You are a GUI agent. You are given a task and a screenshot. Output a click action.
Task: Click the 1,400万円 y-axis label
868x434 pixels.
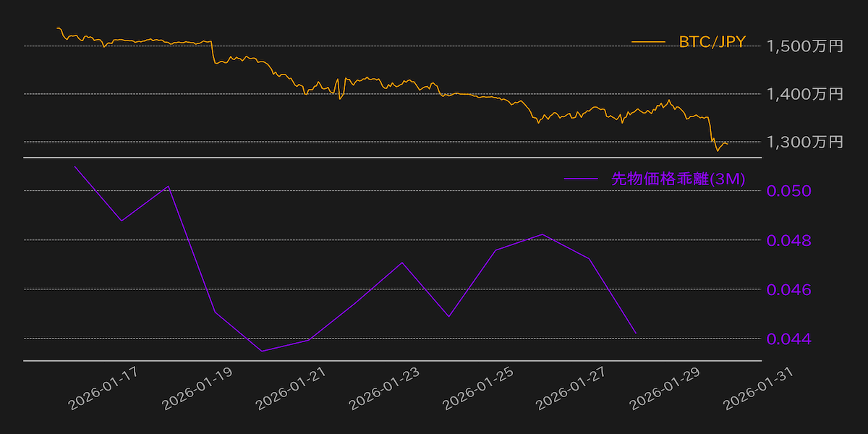pyautogui.click(x=804, y=94)
